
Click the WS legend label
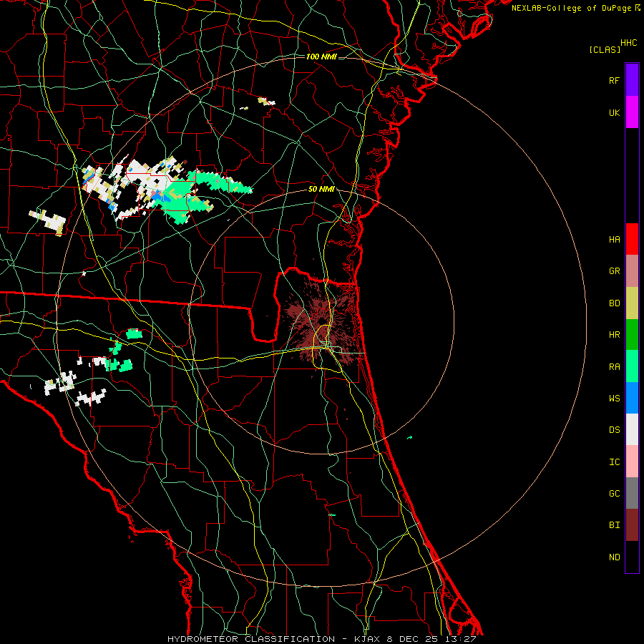tap(614, 399)
